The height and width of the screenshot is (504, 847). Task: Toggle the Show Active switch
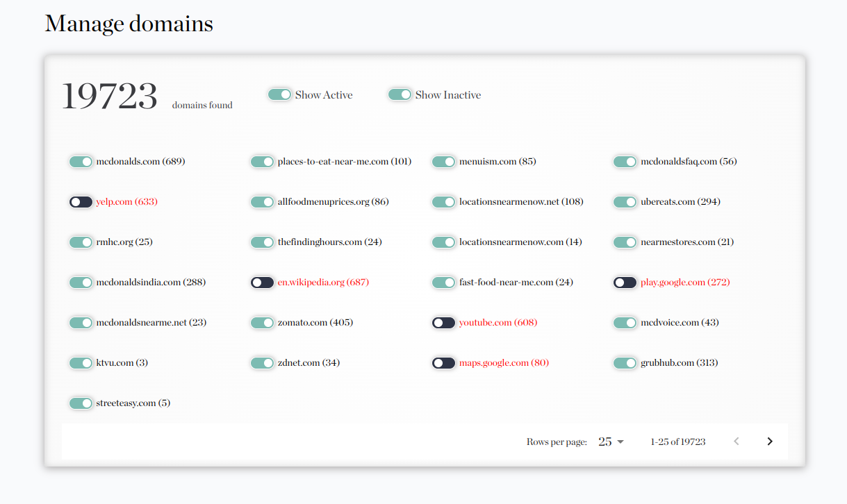279,94
